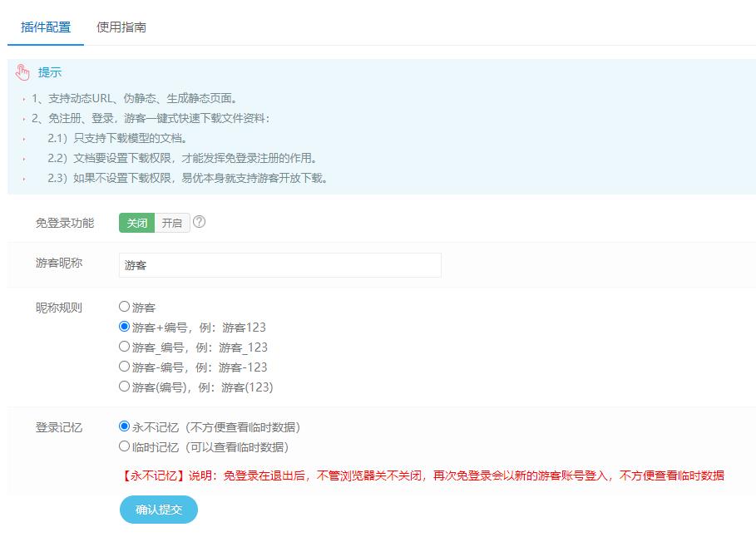
Task: Click the 登录记忆 field label
Action: click(x=59, y=427)
